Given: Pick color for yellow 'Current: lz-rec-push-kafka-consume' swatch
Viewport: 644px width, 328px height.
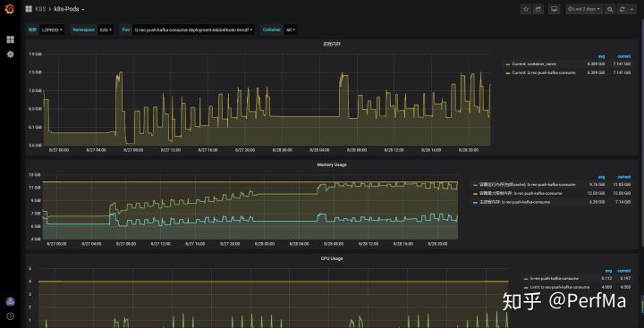Looking at the screenshot, I should point(508,73).
